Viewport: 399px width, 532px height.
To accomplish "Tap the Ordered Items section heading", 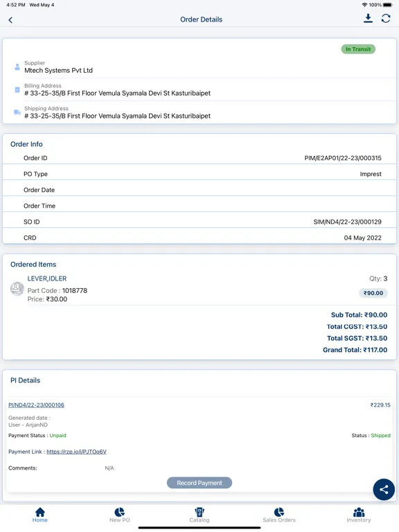I will point(33,265).
